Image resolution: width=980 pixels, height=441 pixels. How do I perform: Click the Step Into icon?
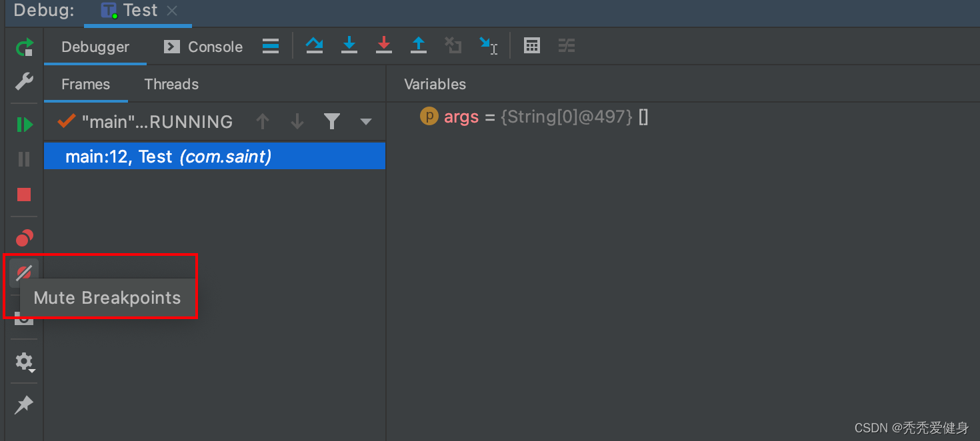coord(349,45)
